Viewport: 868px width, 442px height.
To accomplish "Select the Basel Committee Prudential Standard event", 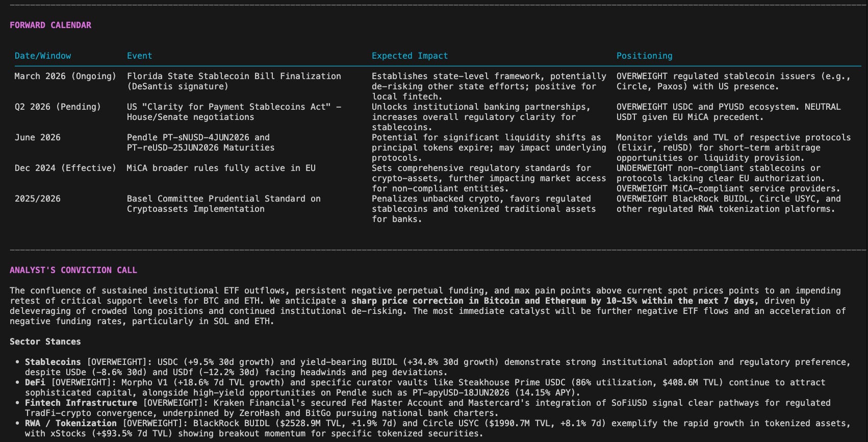I will click(x=223, y=204).
